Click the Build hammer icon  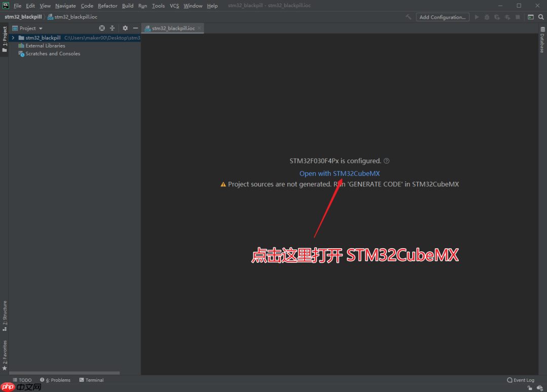click(x=409, y=17)
